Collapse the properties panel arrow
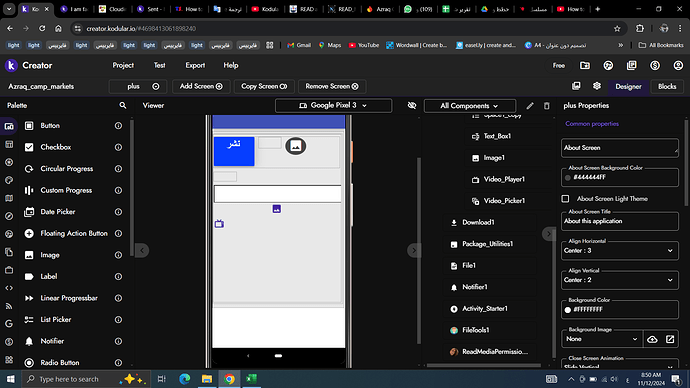Image resolution: width=690 pixels, height=388 pixels. click(549, 234)
